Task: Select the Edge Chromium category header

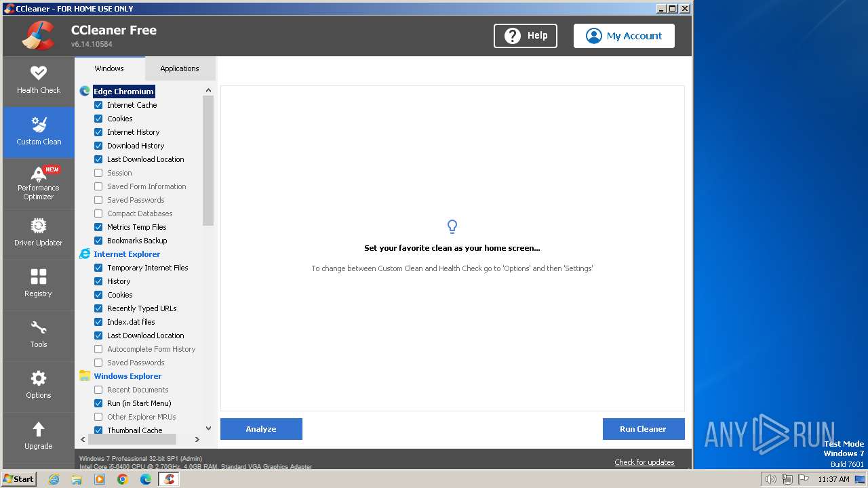Action: [123, 91]
